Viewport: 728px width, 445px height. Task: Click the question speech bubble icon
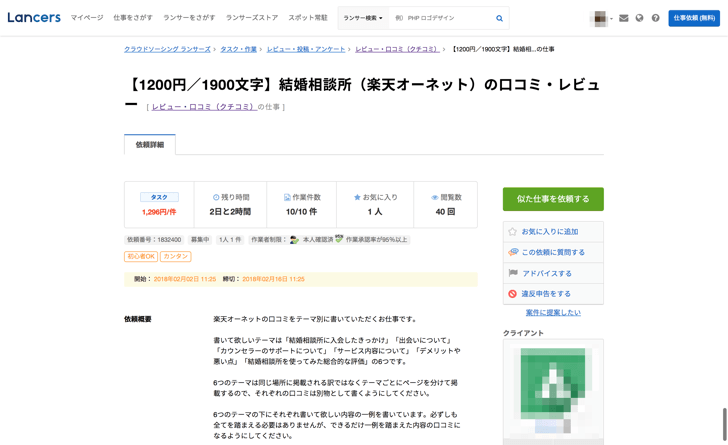click(x=513, y=252)
